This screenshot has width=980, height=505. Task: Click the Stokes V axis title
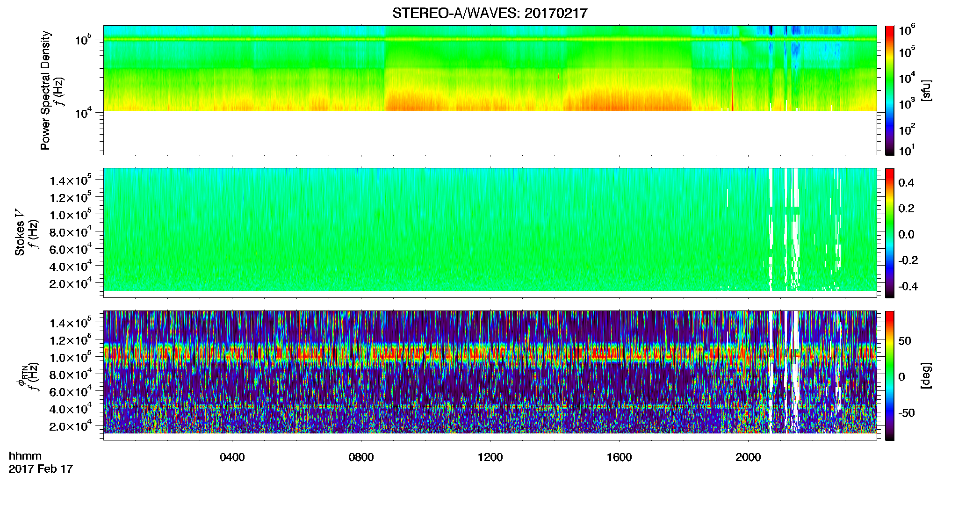click(20, 232)
